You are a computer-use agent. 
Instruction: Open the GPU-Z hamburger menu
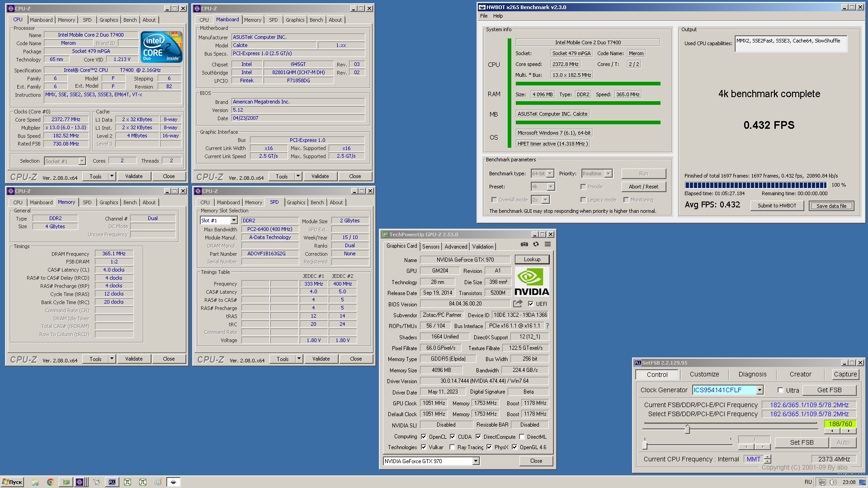[x=547, y=244]
